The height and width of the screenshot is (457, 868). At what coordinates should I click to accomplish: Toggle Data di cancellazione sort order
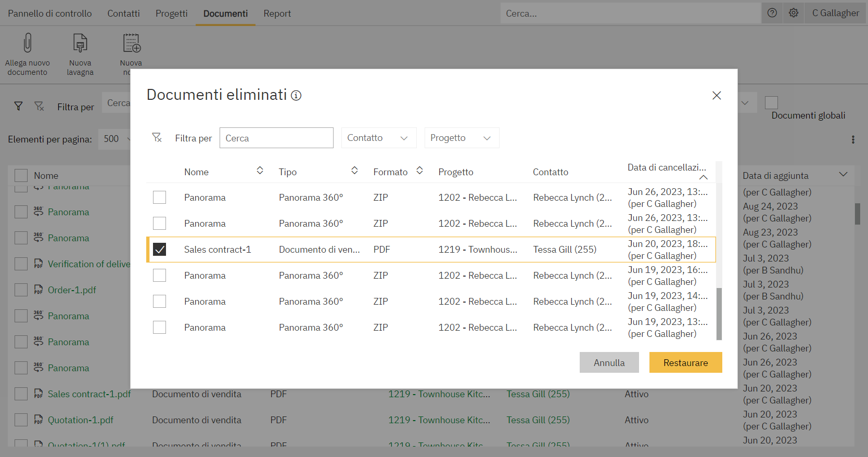(703, 177)
